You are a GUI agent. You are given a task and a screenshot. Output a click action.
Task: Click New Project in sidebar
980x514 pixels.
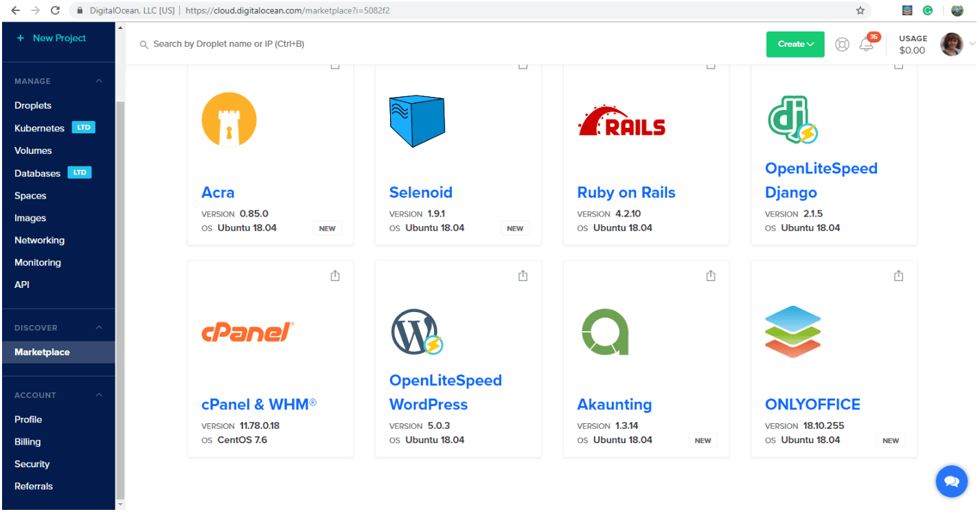(52, 38)
